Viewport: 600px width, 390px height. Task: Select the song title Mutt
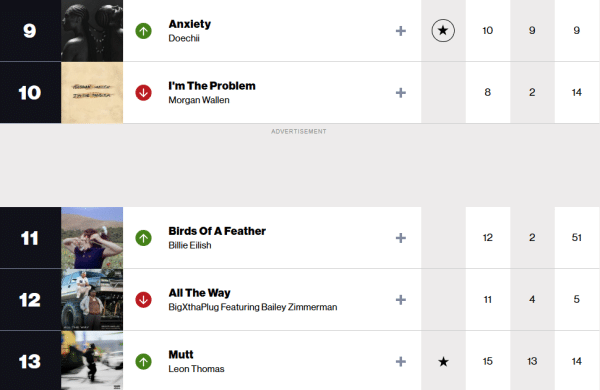[181, 354]
